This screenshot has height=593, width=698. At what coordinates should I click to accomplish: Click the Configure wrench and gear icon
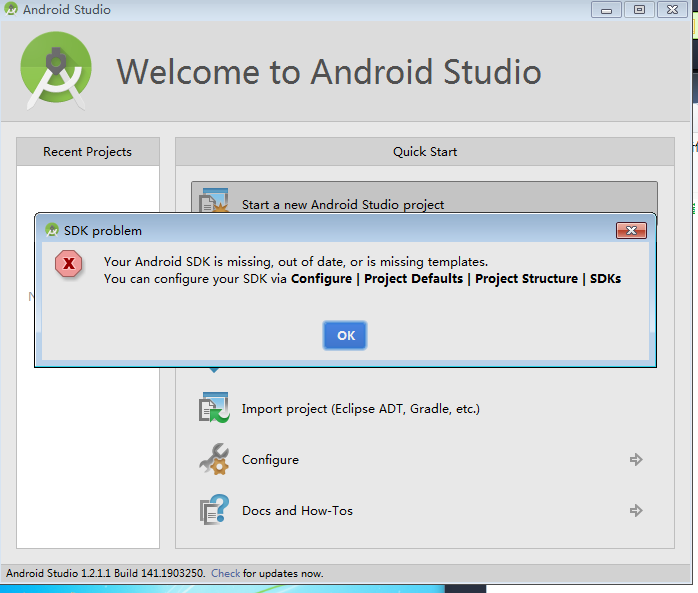coord(214,459)
